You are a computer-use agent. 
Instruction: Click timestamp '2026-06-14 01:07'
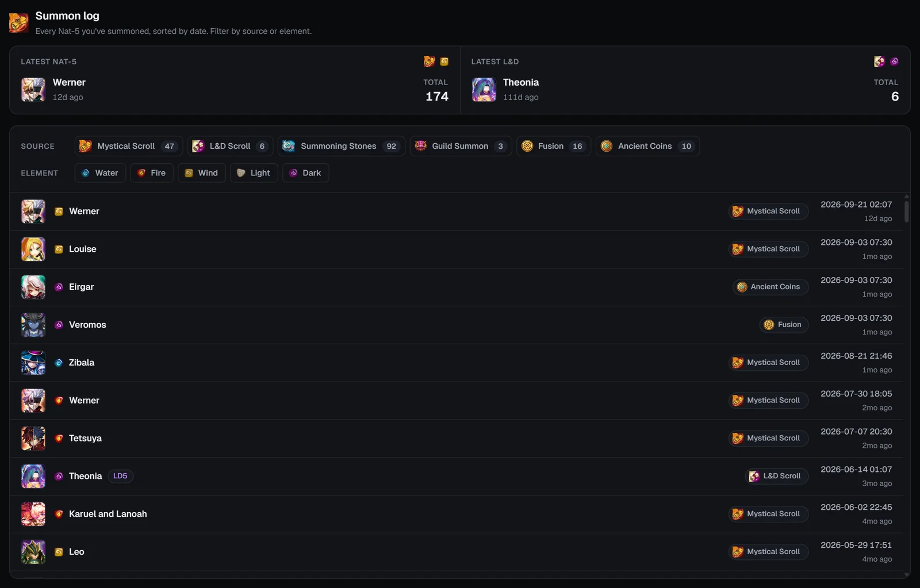tap(856, 470)
